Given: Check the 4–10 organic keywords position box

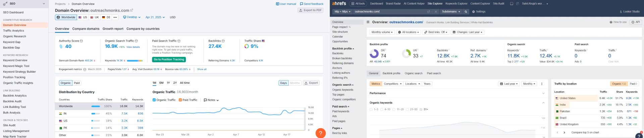Looking at the screenshot, I should [x=382, y=110].
